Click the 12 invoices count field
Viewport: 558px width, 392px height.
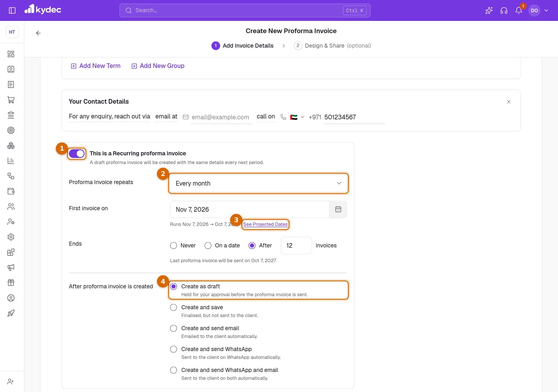pos(296,246)
